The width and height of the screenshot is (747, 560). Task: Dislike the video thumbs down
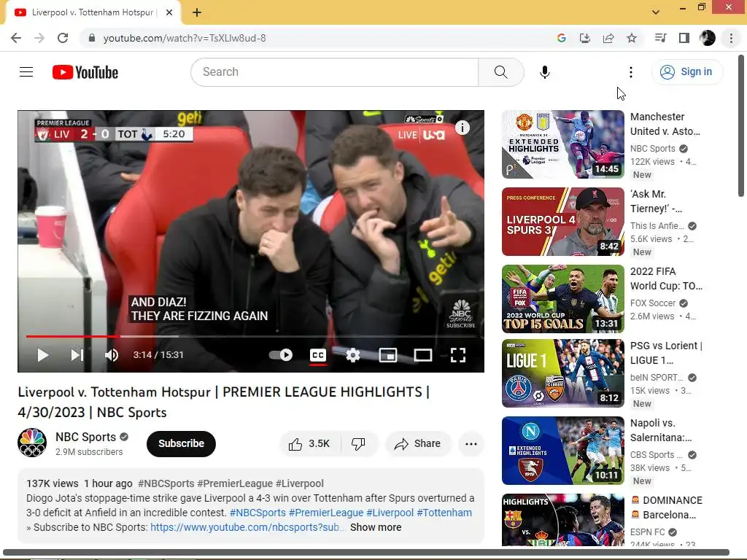[x=358, y=444]
